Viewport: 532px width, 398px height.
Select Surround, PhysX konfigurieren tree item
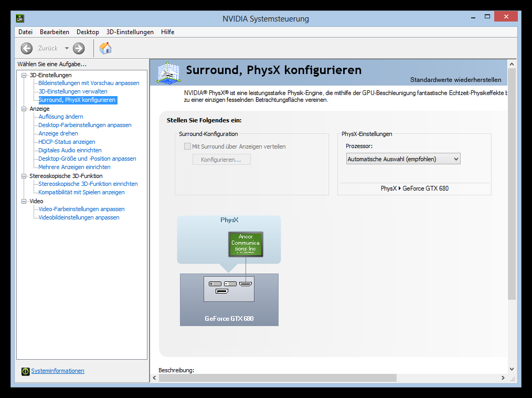(77, 100)
